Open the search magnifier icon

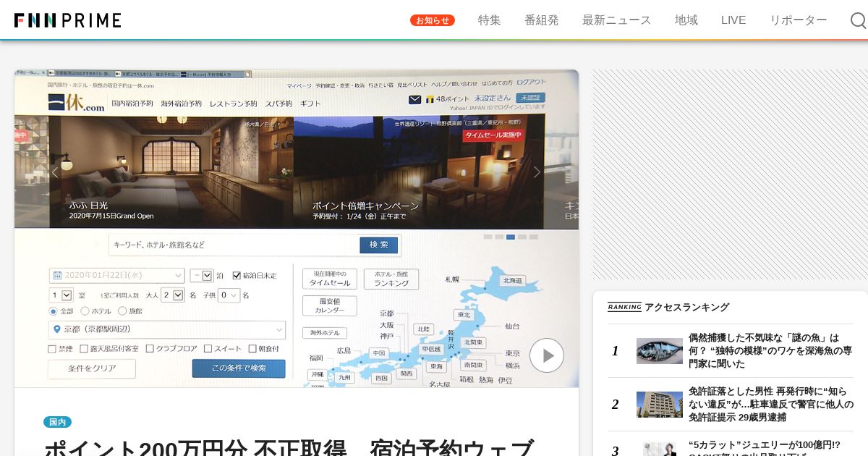point(858,20)
